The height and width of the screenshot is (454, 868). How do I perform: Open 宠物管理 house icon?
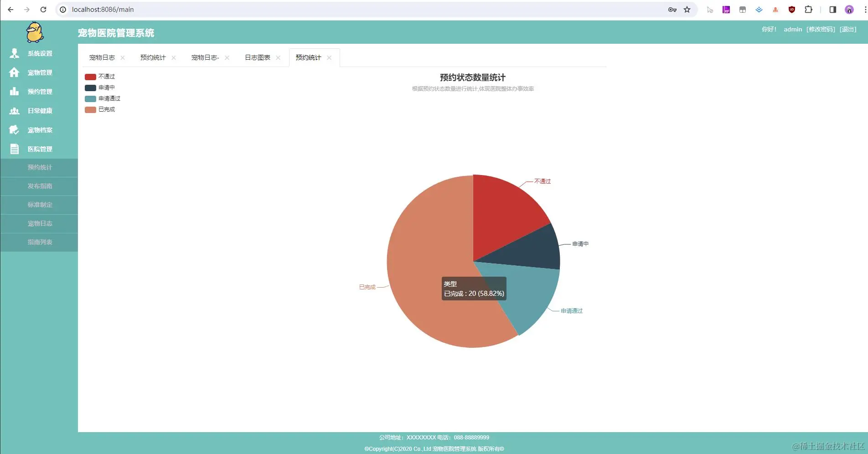[x=15, y=72]
